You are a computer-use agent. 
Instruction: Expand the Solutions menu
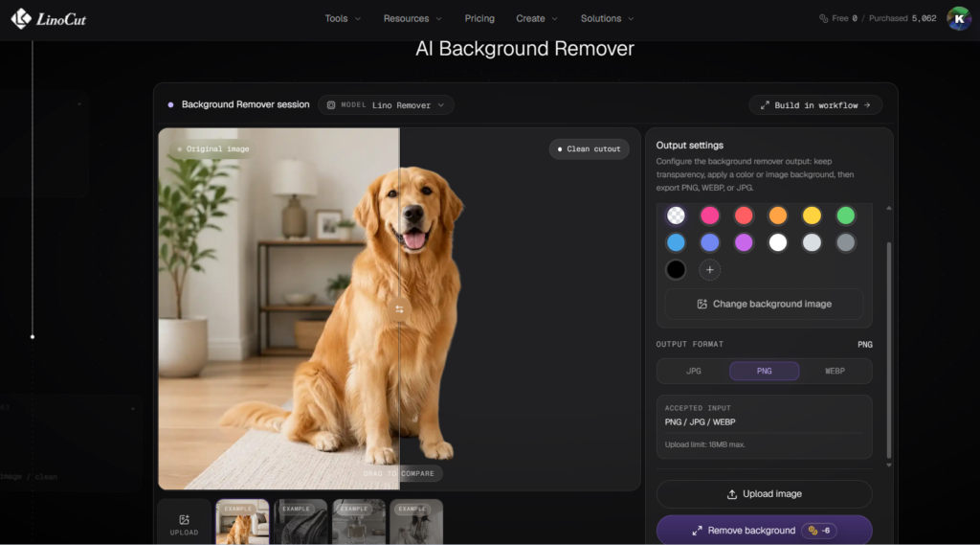point(607,19)
